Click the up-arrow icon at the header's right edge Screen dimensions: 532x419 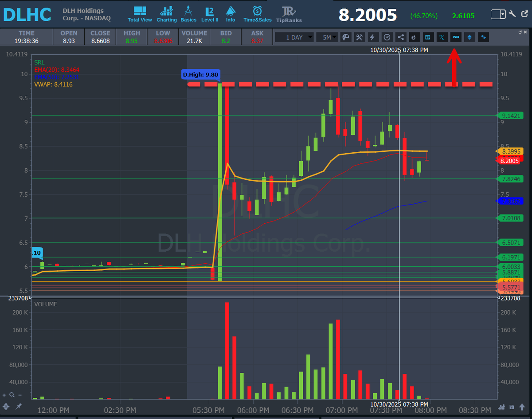click(x=524, y=14)
